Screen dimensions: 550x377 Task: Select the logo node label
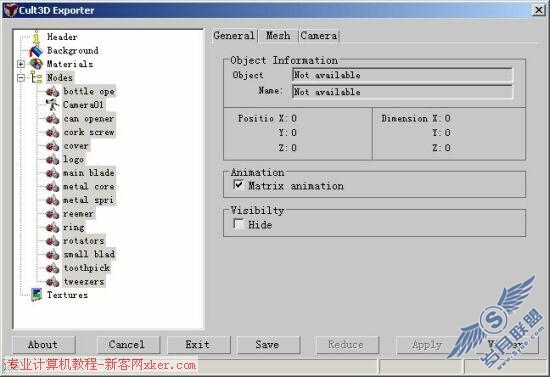[x=73, y=160]
